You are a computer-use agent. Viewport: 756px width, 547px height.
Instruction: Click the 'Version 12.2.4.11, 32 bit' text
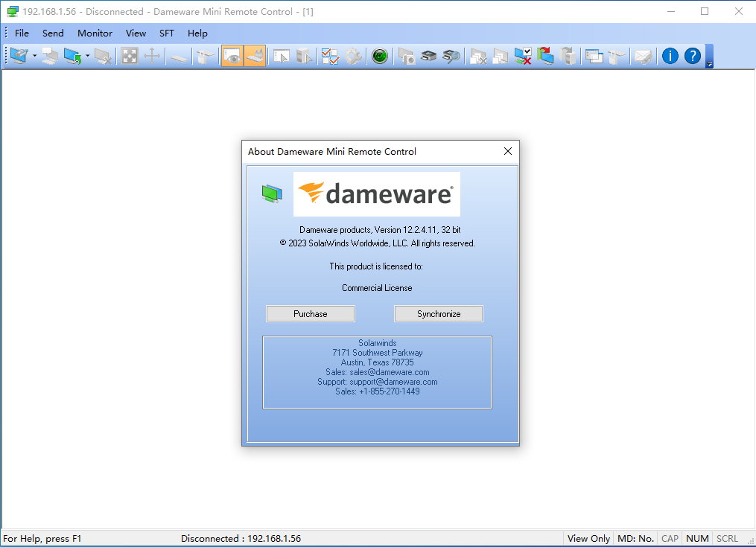(418, 230)
